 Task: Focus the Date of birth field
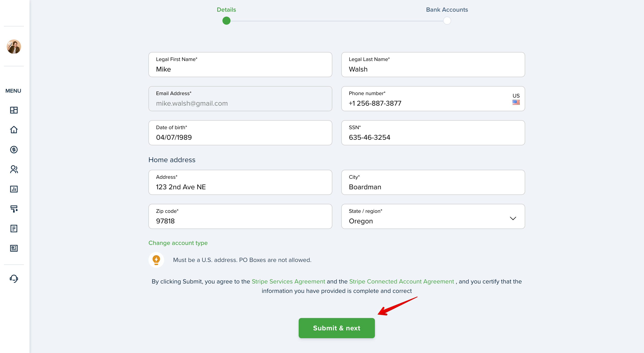click(240, 133)
